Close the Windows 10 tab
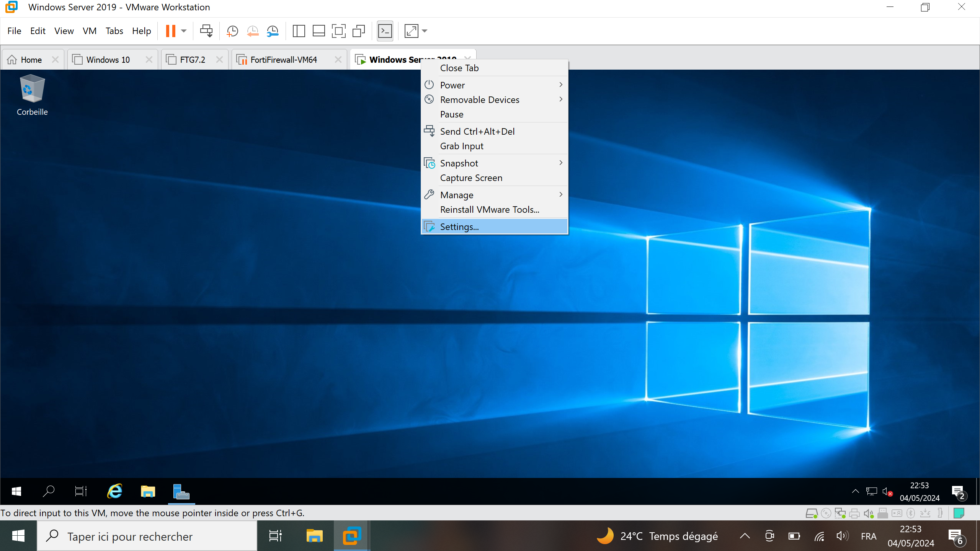The width and height of the screenshot is (980, 551). click(x=149, y=60)
